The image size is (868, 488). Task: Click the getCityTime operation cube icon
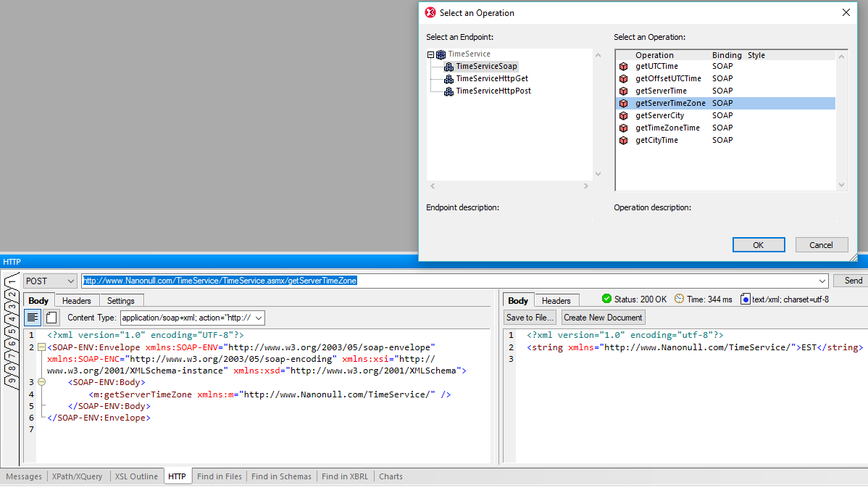624,140
